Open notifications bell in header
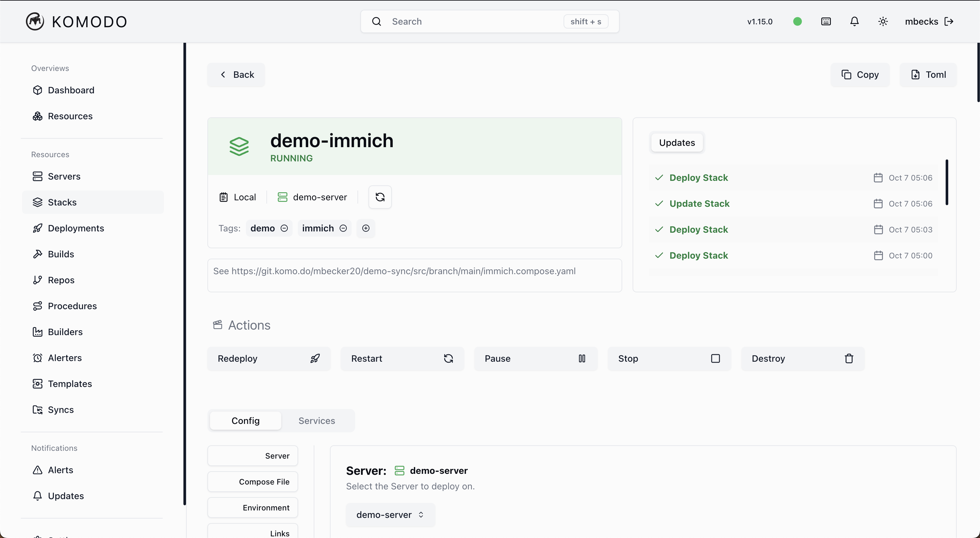Viewport: 980px width, 538px height. pos(855,21)
